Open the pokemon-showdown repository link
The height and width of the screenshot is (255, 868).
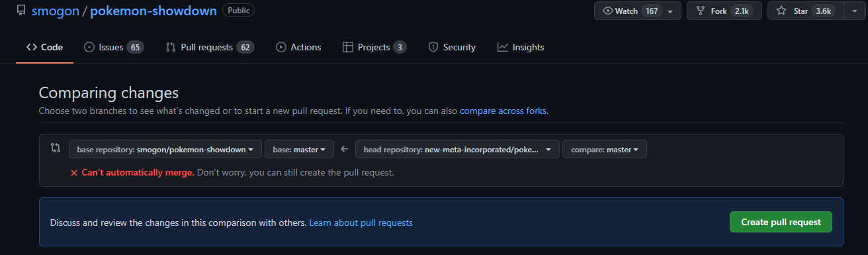pos(153,11)
